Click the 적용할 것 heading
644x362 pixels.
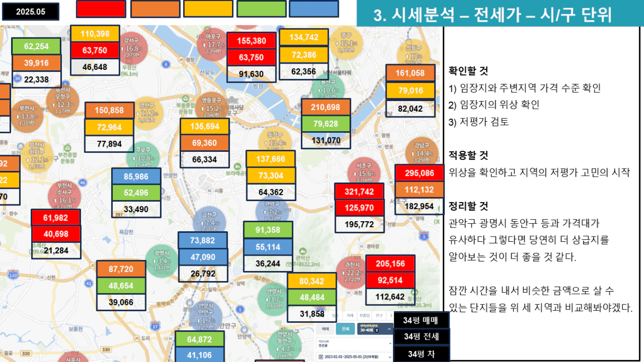(469, 156)
